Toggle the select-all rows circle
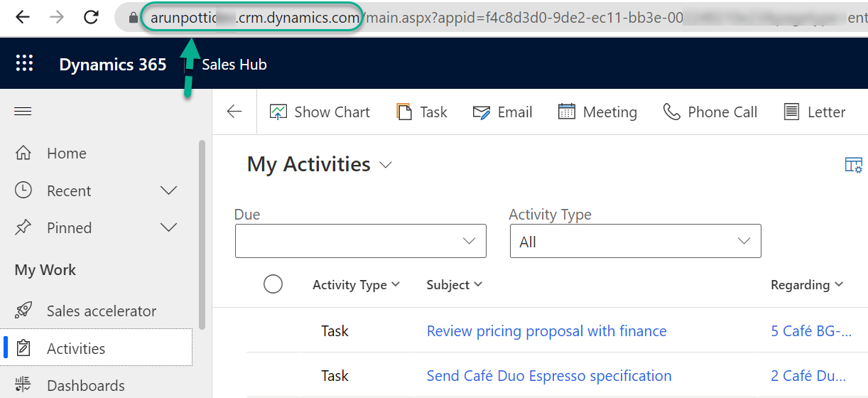868x398 pixels. point(273,284)
